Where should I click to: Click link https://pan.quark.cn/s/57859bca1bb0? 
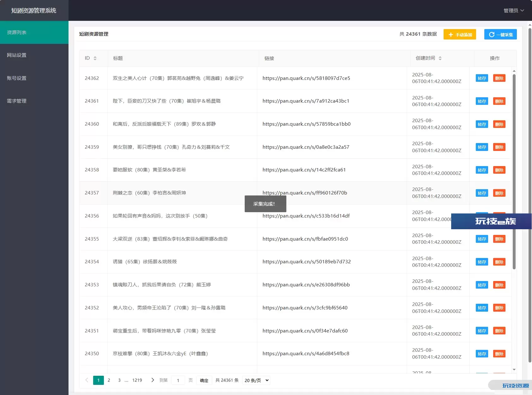click(307, 124)
